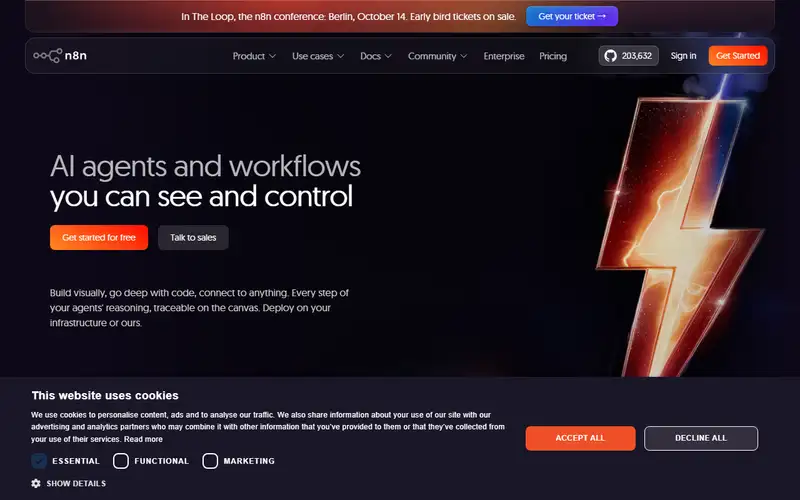Click the Get Started header button
This screenshot has width=800, height=500.
pos(738,56)
